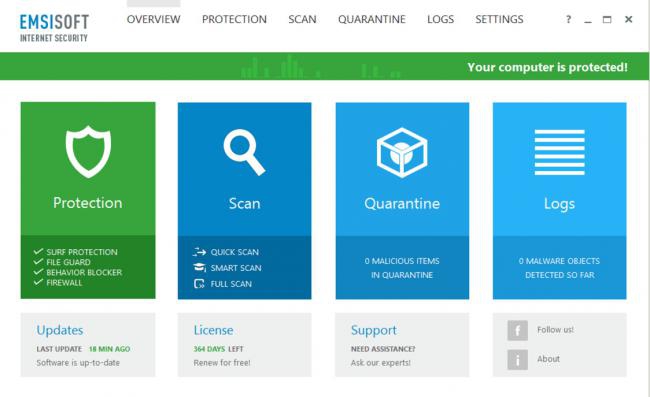Start a Full Scan
This screenshot has width=650, height=397.
pyautogui.click(x=231, y=284)
